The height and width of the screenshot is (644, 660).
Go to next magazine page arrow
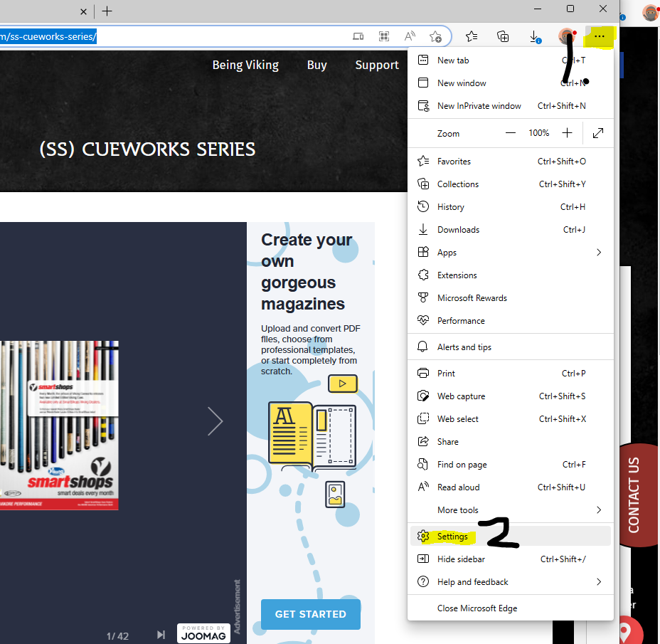(x=215, y=421)
